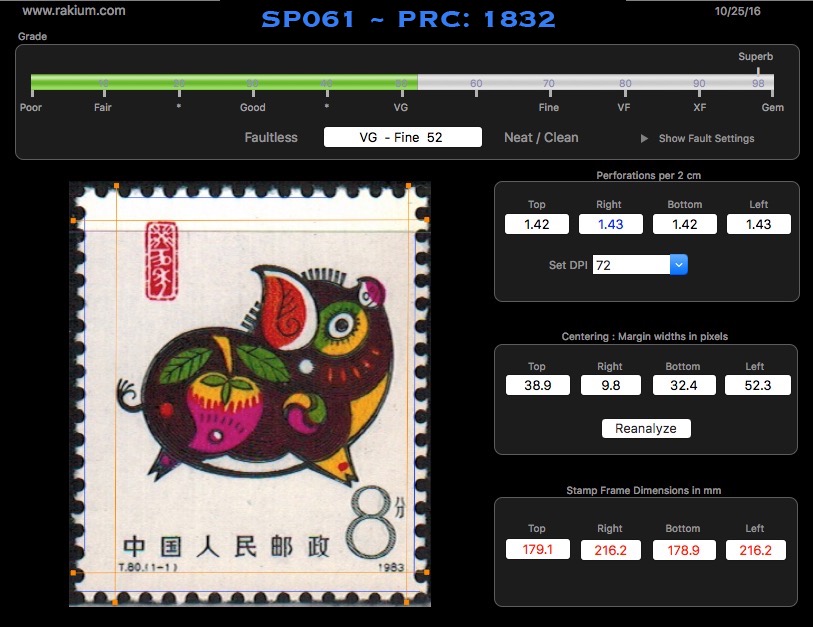Image resolution: width=813 pixels, height=627 pixels.
Task: Click Right margin width 9.8
Action: tap(610, 385)
